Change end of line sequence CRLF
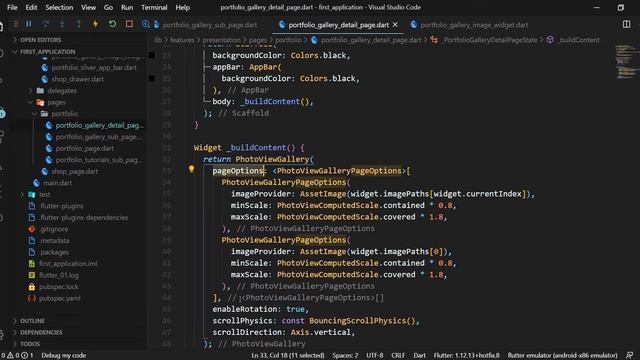The width and height of the screenshot is (640, 360). (398, 356)
